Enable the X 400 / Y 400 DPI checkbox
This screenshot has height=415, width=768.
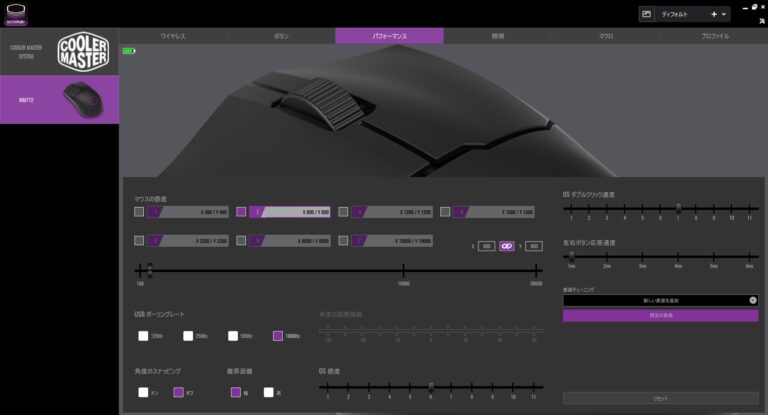(139, 212)
